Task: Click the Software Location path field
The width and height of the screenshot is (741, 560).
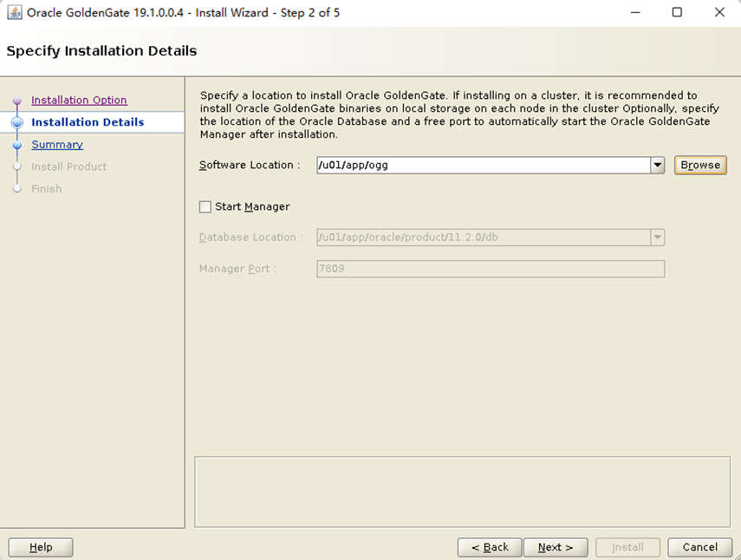Action: click(x=484, y=166)
